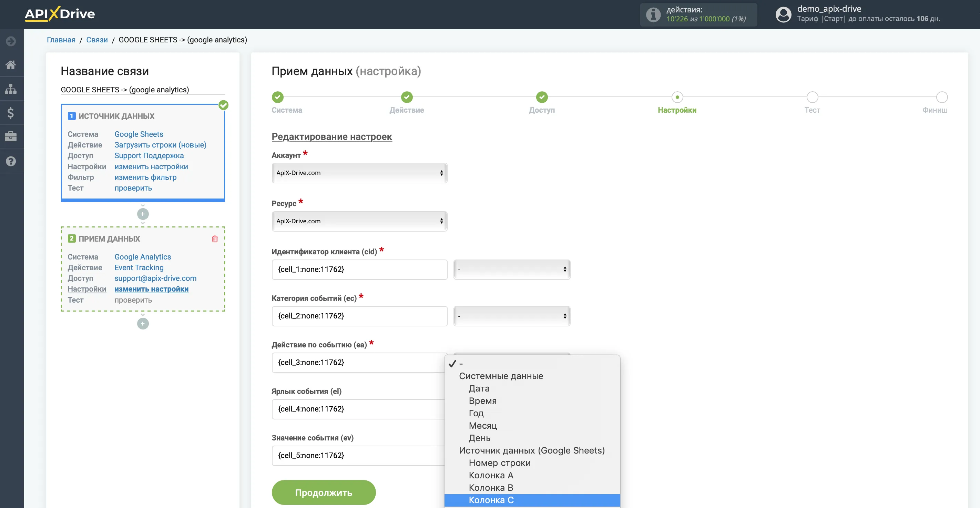The image size is (980, 508).
Task: Click the actions info icon
Action: pos(653,14)
